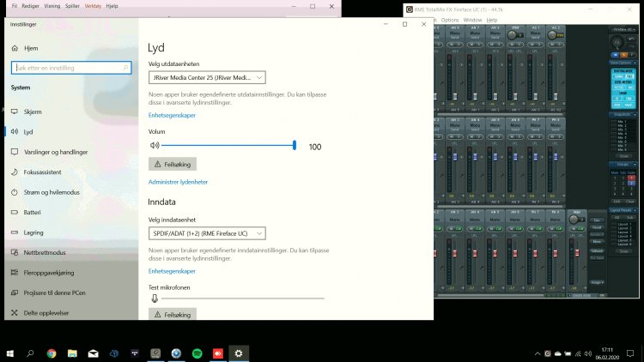Toggle the Free routing mode in View Options
Viewport: 644px width, 362px height.
click(629, 76)
